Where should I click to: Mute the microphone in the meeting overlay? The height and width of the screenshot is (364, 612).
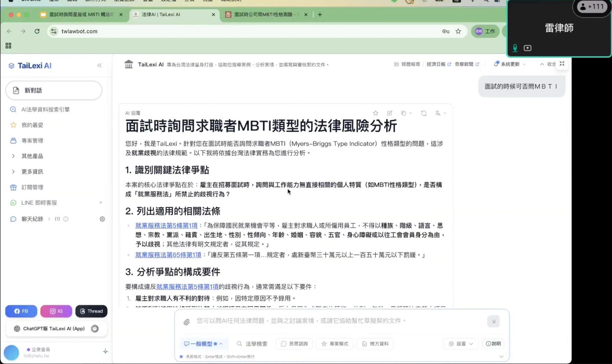(x=514, y=48)
